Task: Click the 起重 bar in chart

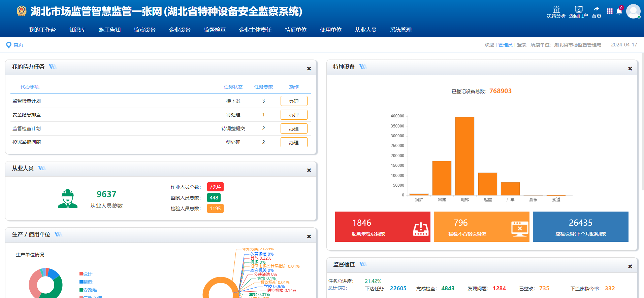Action: click(x=488, y=184)
